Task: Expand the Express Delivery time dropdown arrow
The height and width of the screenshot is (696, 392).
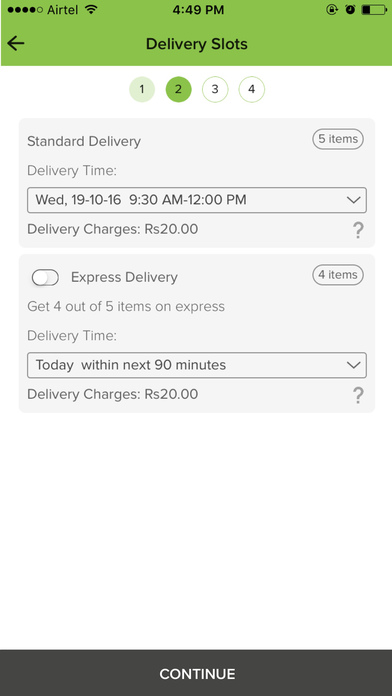Action: point(353,365)
